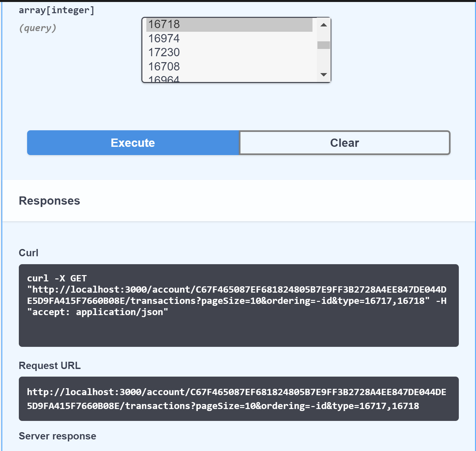The height and width of the screenshot is (451, 476).
Task: Click the Responses section header
Action: [49, 200]
